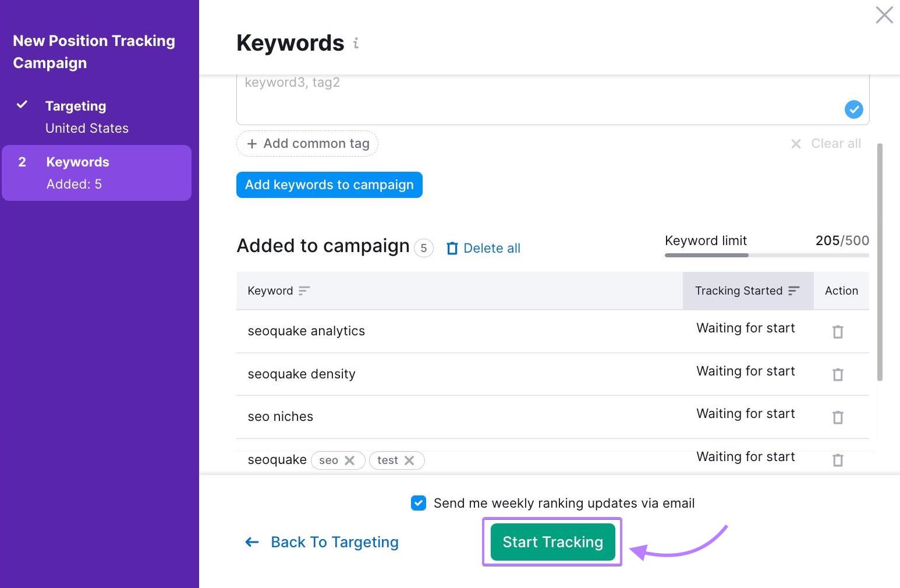This screenshot has width=900, height=588.
Task: Delete the seoquake analytics keyword
Action: point(838,332)
